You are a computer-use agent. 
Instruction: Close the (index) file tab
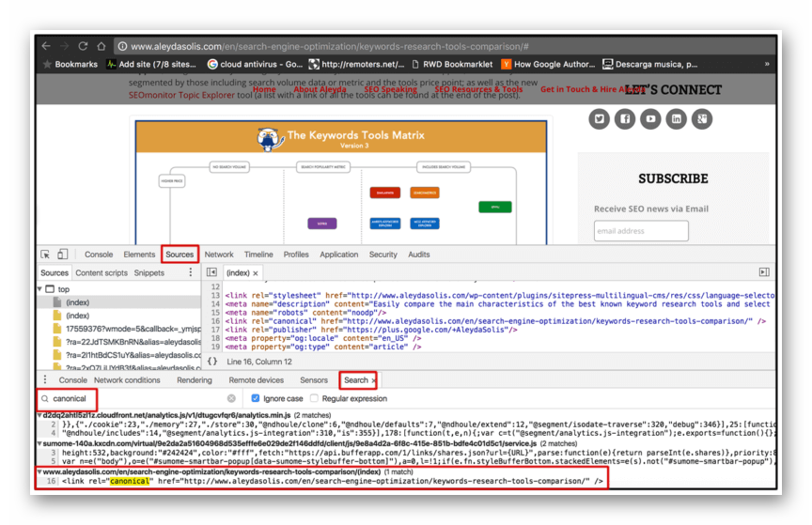pyautogui.click(x=256, y=273)
